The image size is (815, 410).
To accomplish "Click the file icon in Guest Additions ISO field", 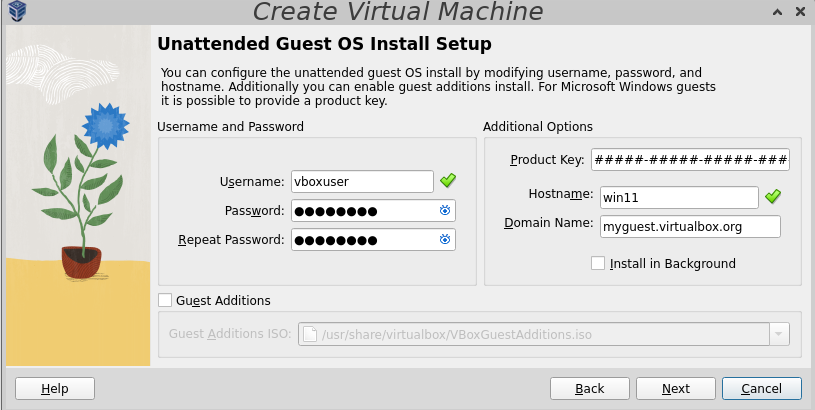I will 310,334.
